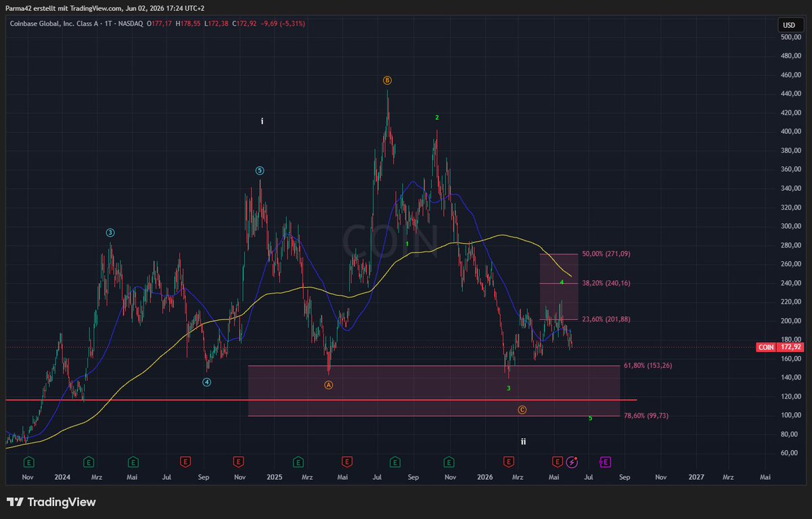Screen dimensions: 812x519
Task: Select the white 'i' wave label
Action: [x=262, y=121]
